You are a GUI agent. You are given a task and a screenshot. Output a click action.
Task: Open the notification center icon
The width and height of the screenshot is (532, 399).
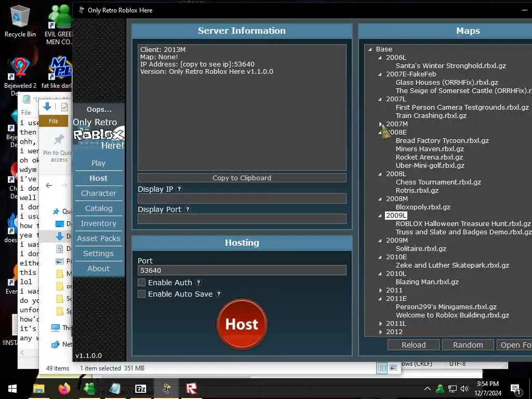(x=515, y=389)
